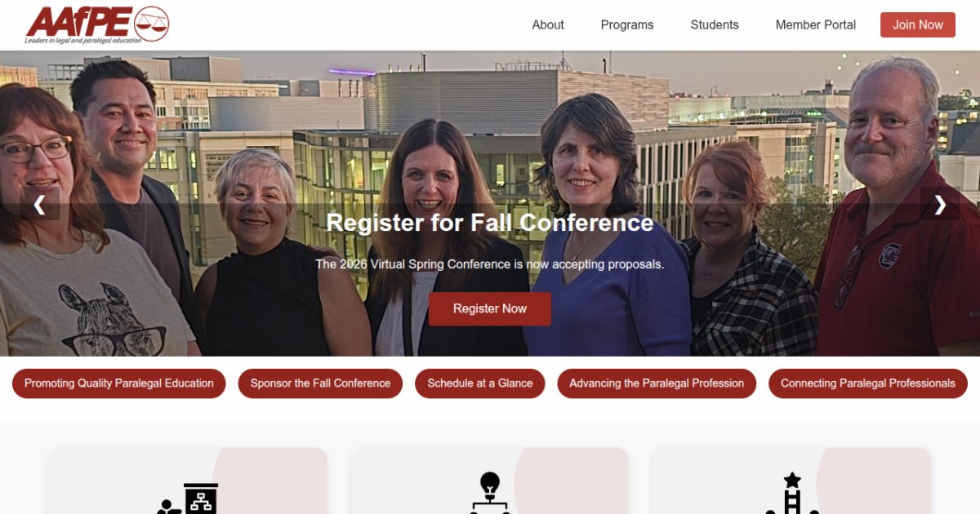Image resolution: width=980 pixels, height=514 pixels.
Task: Go to the previous carousel slide
Action: pos(39,204)
